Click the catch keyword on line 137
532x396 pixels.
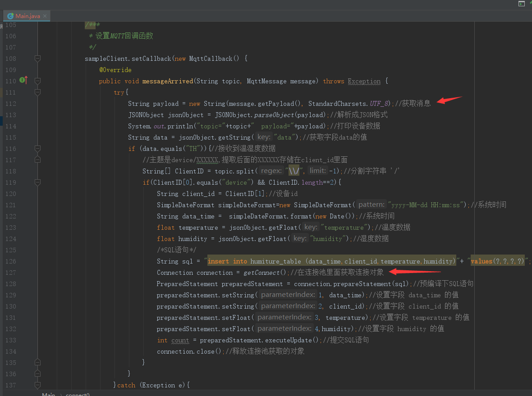click(x=126, y=385)
